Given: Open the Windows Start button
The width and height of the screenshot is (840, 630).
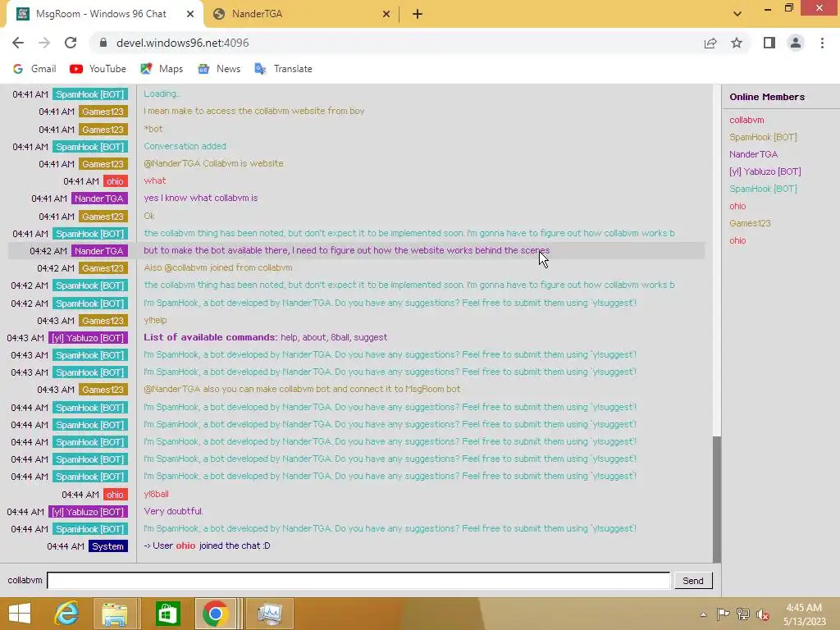Looking at the screenshot, I should click(x=20, y=614).
